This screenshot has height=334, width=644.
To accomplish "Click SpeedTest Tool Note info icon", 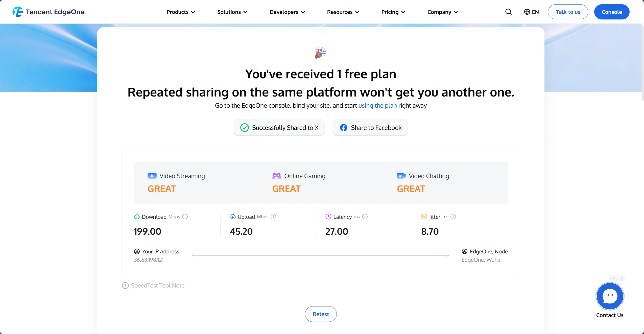I will coord(125,285).
